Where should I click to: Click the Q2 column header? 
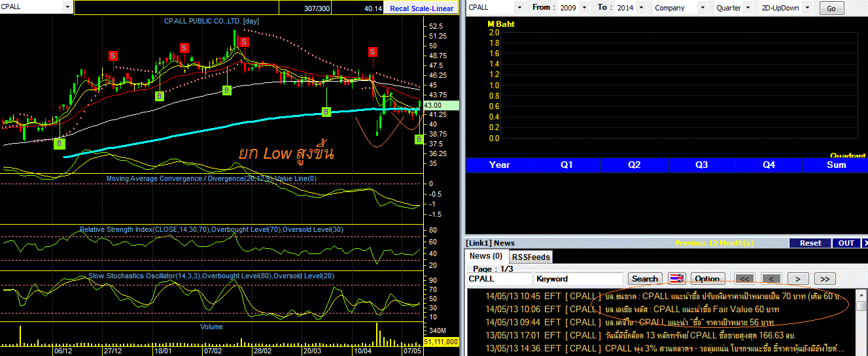[634, 165]
